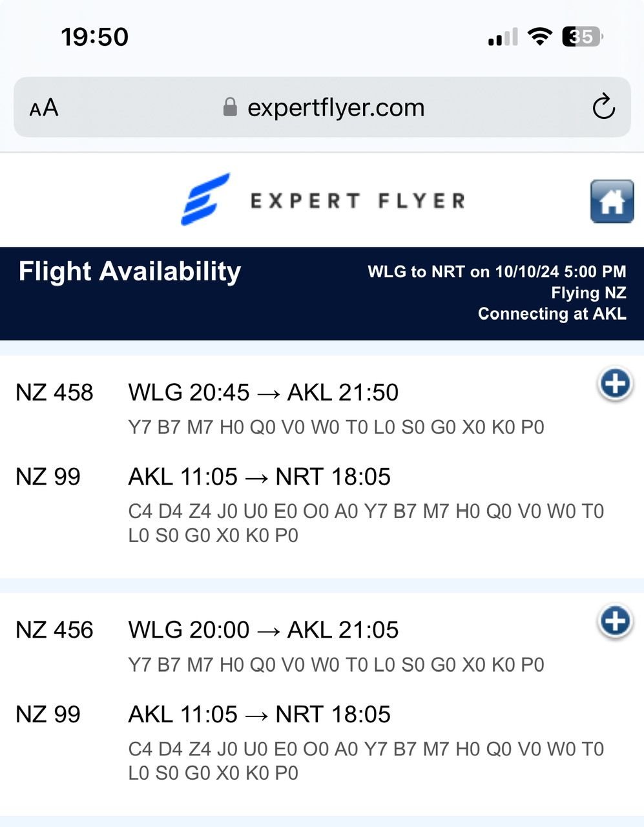Expand details for the NZ 458 itinerary
This screenshot has height=827, width=644.
coord(614,384)
